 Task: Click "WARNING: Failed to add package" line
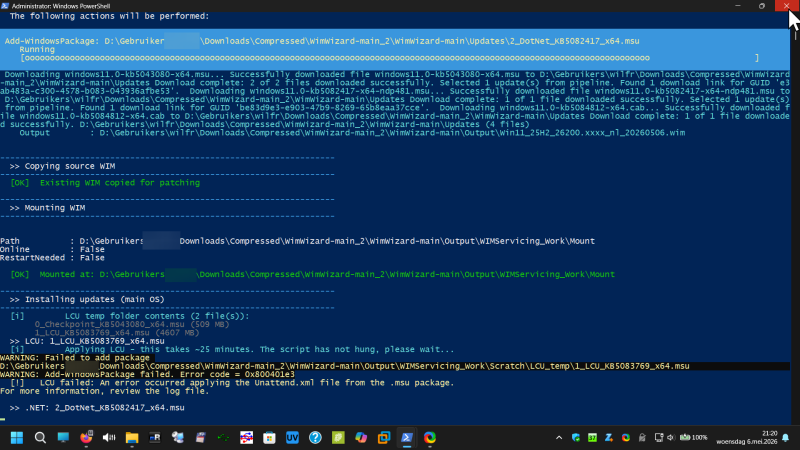75,358
